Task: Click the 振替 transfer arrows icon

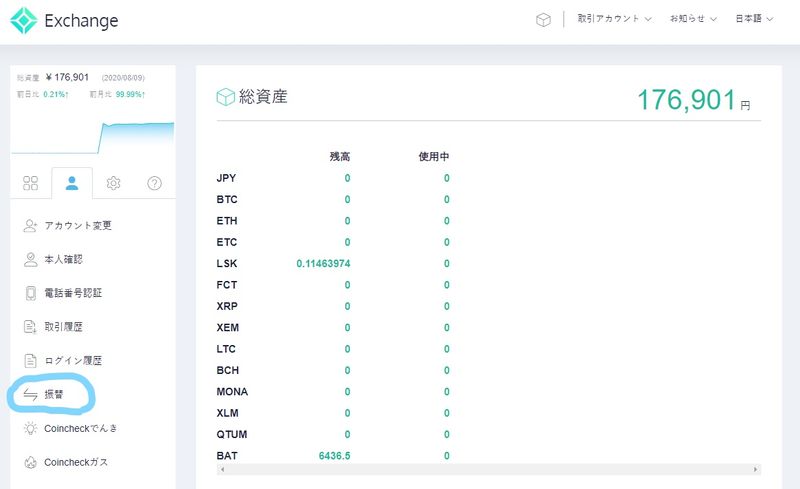Action: pyautogui.click(x=30, y=394)
